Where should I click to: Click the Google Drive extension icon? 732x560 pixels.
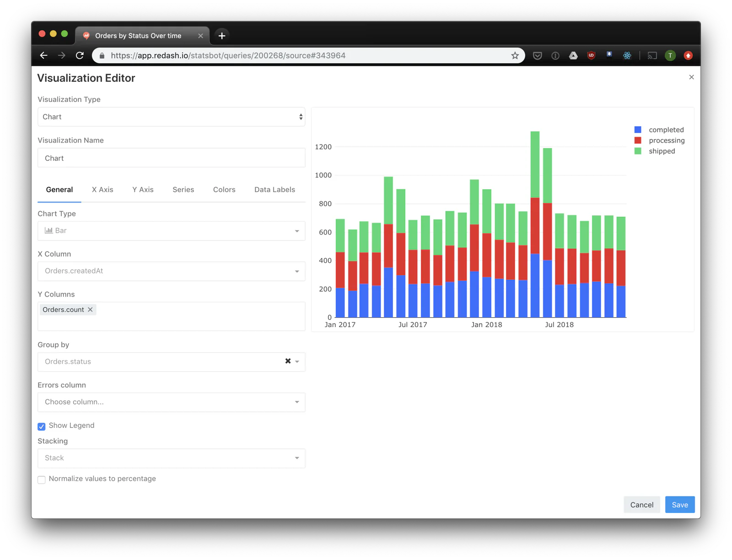(573, 55)
